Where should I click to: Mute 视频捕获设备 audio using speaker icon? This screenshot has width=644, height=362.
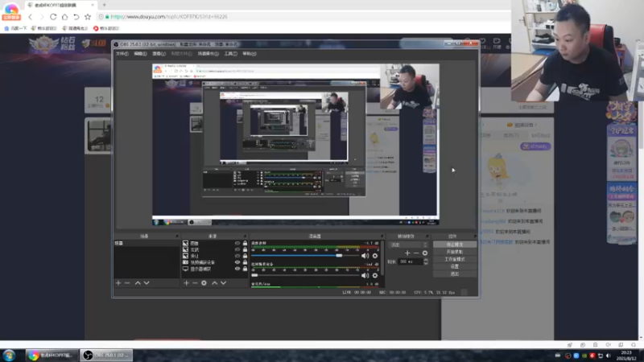click(x=365, y=275)
